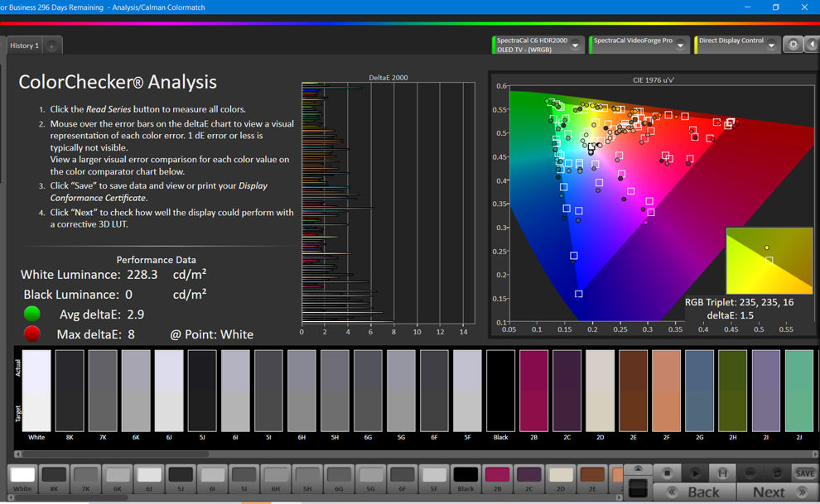The image size is (820, 504).
Task: Select the Black patch button in the bottom strip
Action: (x=465, y=479)
